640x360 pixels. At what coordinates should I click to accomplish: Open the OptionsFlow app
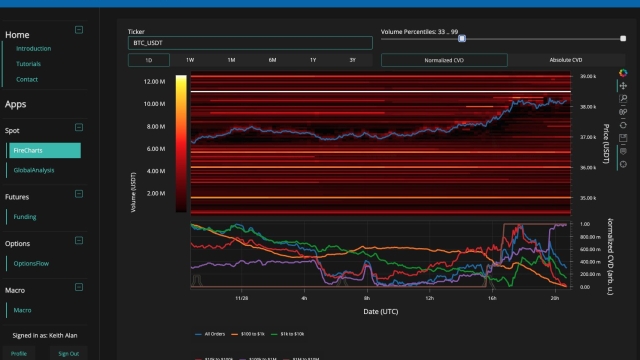[x=31, y=264]
